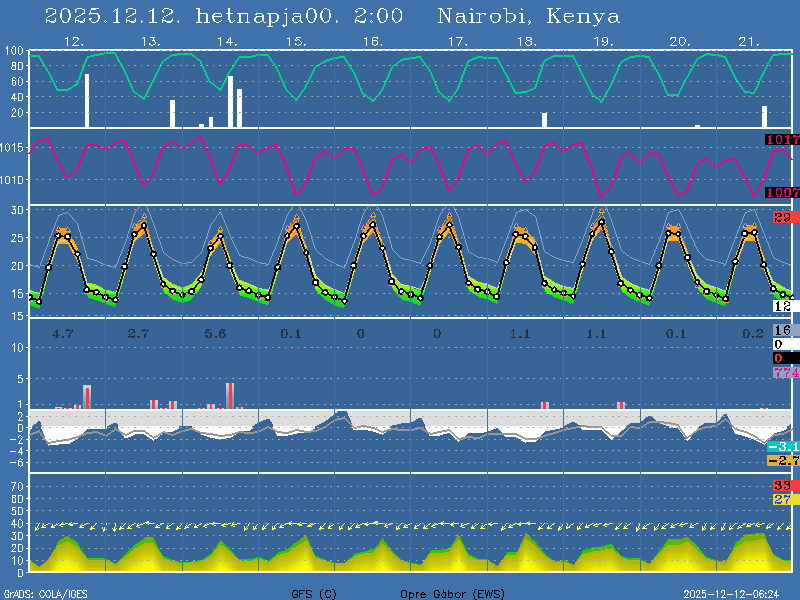Click the 1007 pressure value label
The height and width of the screenshot is (600, 800).
pos(781,192)
